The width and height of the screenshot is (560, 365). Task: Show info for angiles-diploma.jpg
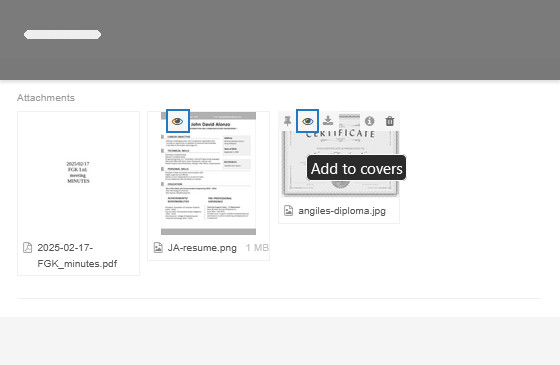click(370, 121)
